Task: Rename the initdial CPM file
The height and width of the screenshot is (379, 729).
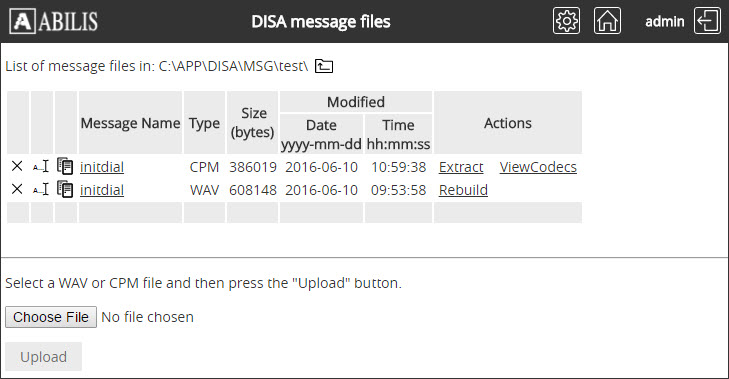Action: [x=41, y=166]
